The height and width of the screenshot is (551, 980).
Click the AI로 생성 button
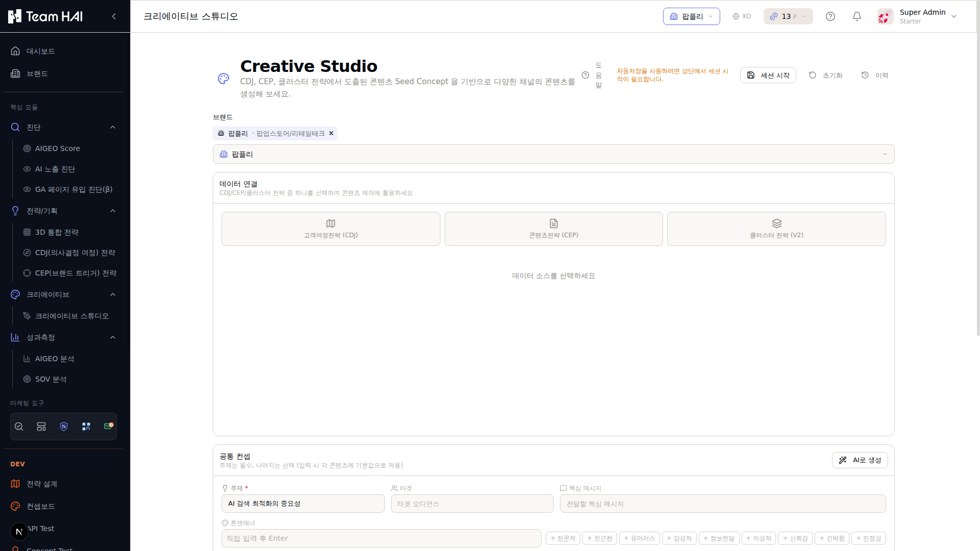click(860, 460)
